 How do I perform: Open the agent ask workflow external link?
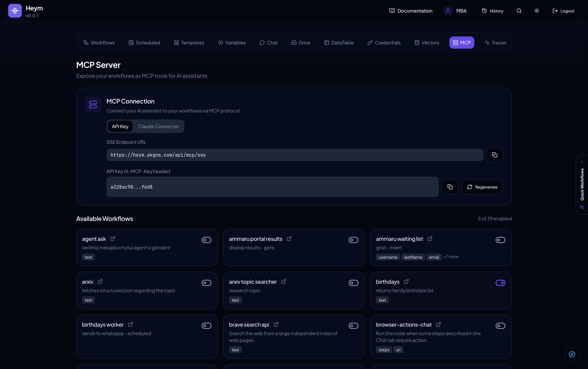(x=113, y=239)
